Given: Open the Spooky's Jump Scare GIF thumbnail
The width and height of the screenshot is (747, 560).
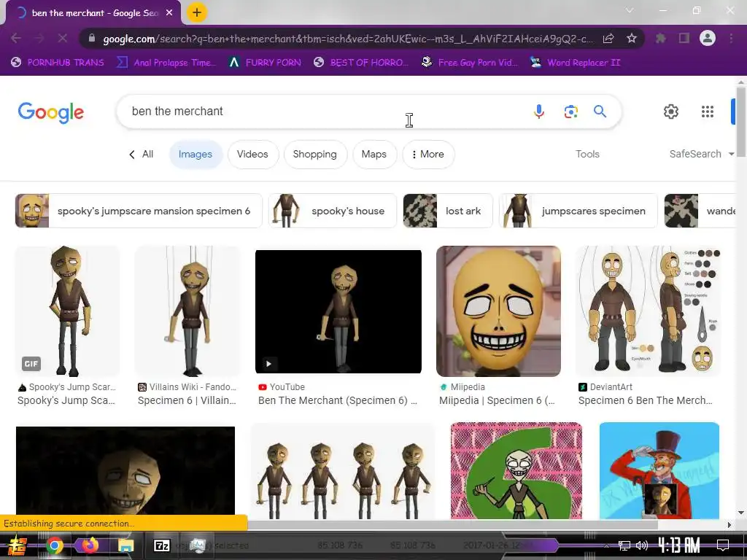Looking at the screenshot, I should [67, 311].
